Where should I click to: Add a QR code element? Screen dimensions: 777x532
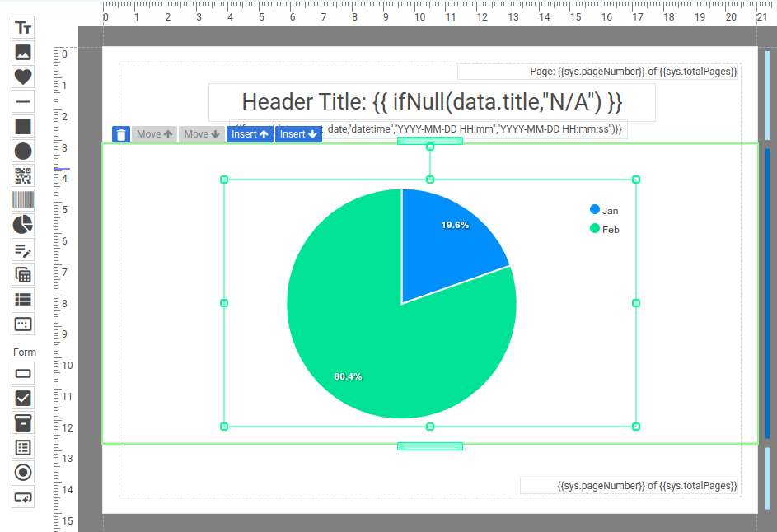23,175
